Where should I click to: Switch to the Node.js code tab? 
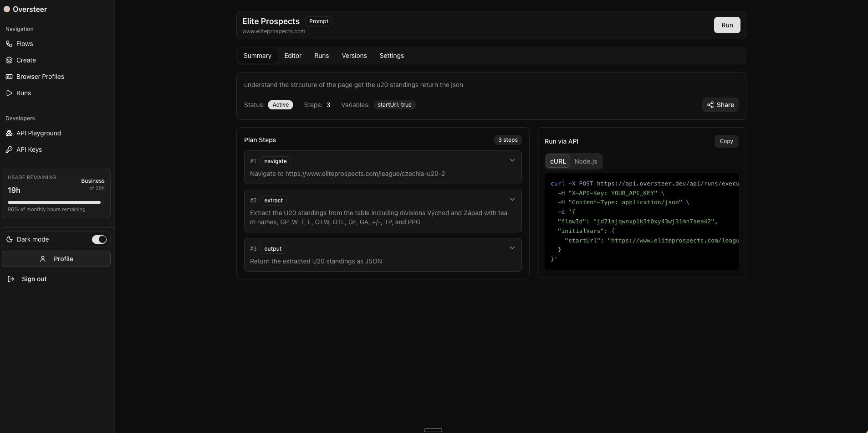586,161
